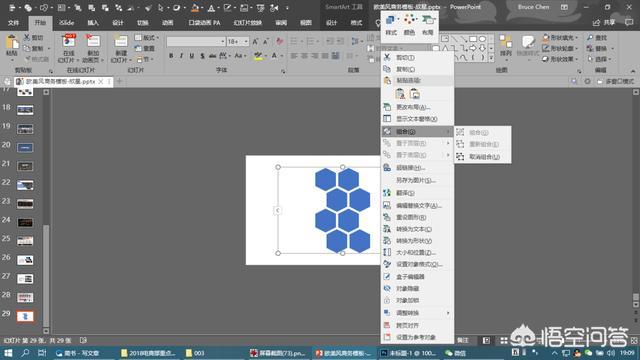
Task: Click the Replace (替换) button
Action: pyautogui.click(x=600, y=48)
